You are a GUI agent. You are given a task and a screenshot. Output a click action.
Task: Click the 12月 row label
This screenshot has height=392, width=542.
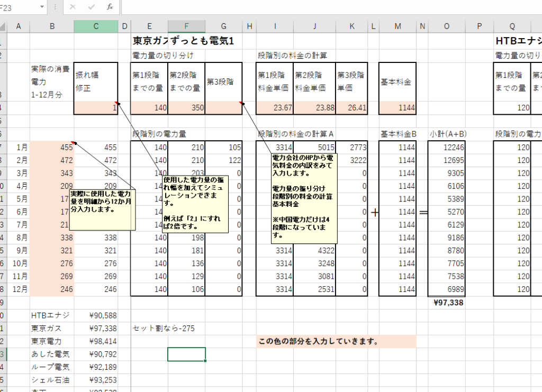click(20, 289)
